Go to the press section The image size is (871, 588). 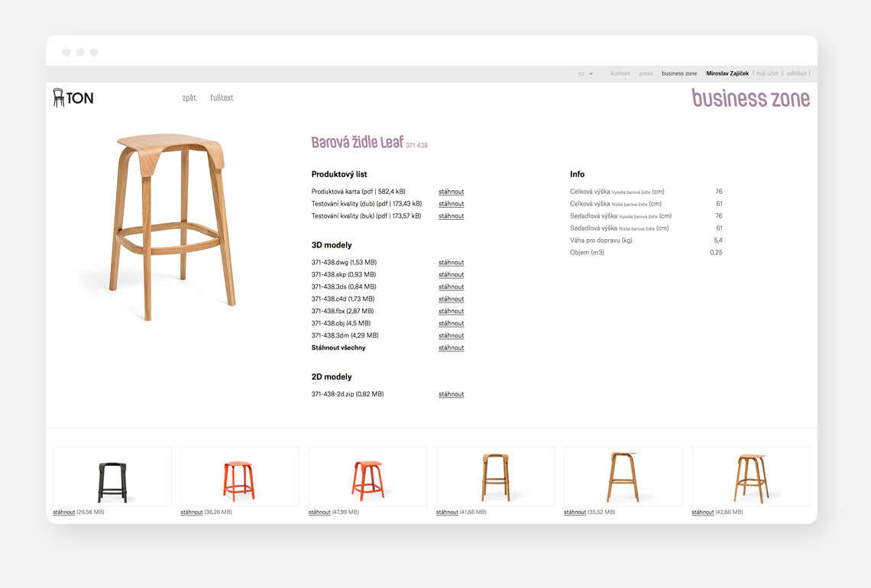tap(646, 74)
